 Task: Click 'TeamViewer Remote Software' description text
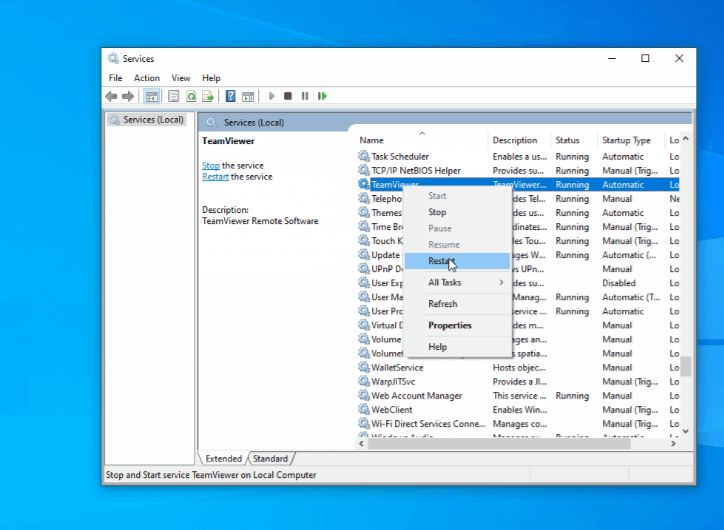click(x=260, y=221)
